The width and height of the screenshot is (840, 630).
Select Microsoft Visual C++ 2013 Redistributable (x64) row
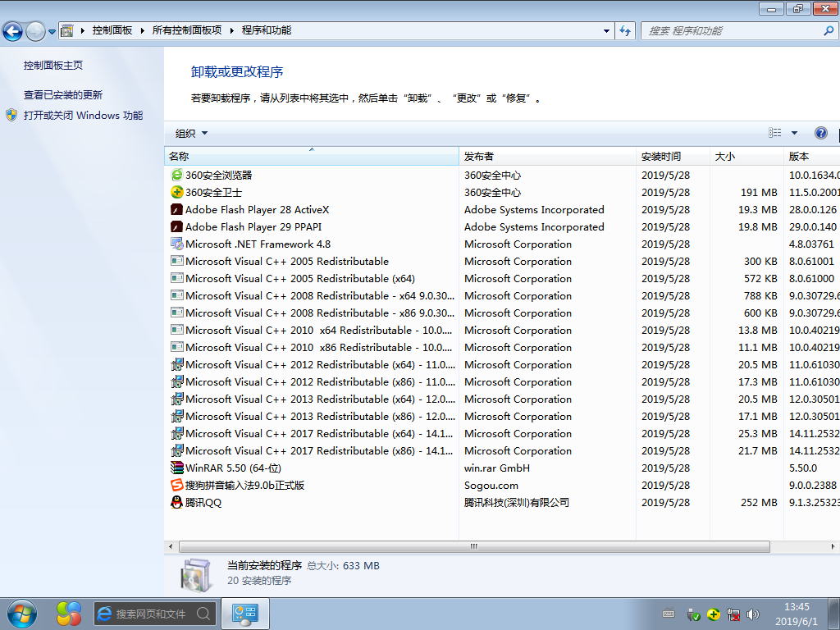(503, 399)
